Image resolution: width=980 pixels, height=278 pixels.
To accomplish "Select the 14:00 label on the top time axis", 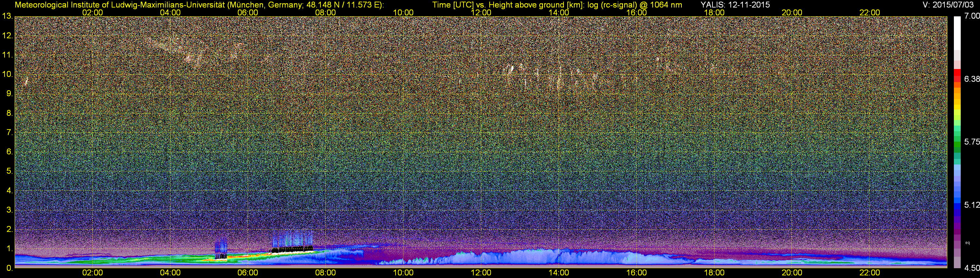I will pos(559,12).
